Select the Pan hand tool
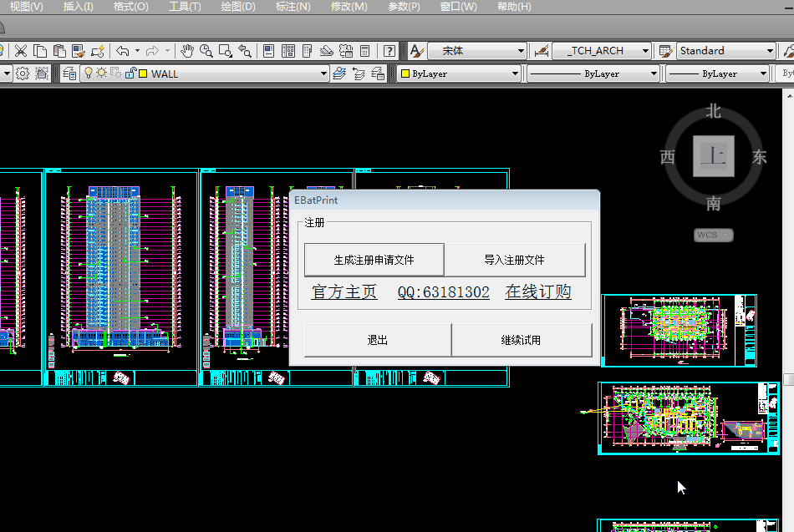Image resolution: width=794 pixels, height=532 pixels. click(x=187, y=51)
